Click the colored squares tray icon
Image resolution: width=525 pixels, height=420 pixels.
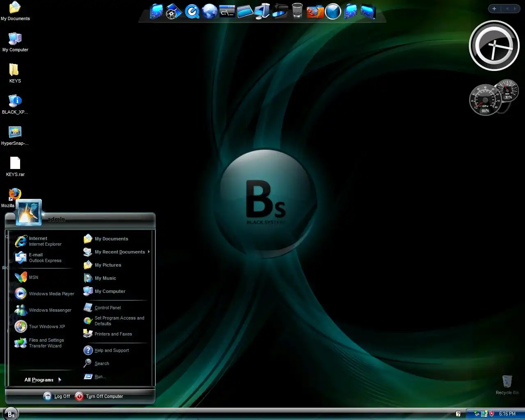[x=484, y=414]
